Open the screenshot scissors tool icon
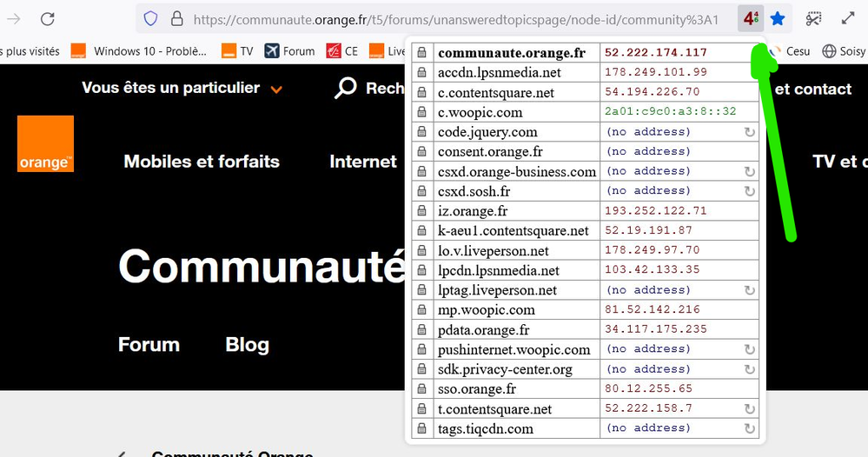This screenshot has width=868, height=457. (x=813, y=19)
